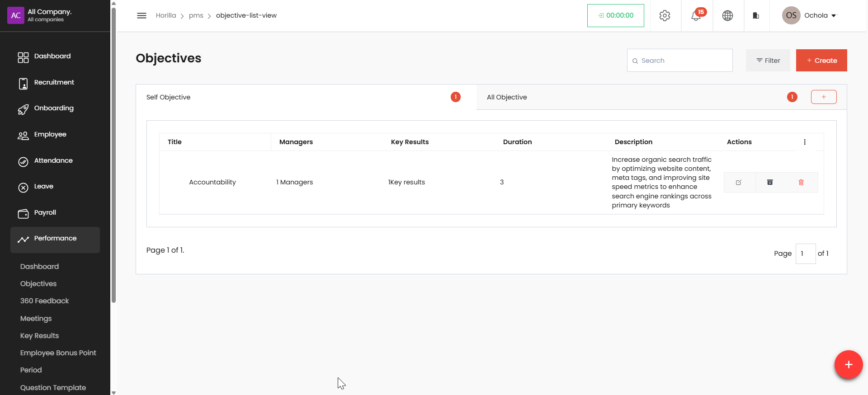Click the objective-list-view breadcrumb text
868x395 pixels.
pos(246,15)
